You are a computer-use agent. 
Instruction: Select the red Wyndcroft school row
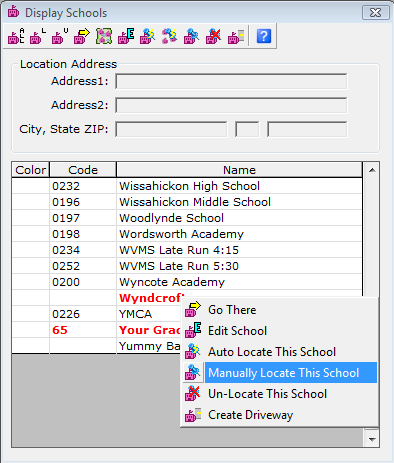97,298
